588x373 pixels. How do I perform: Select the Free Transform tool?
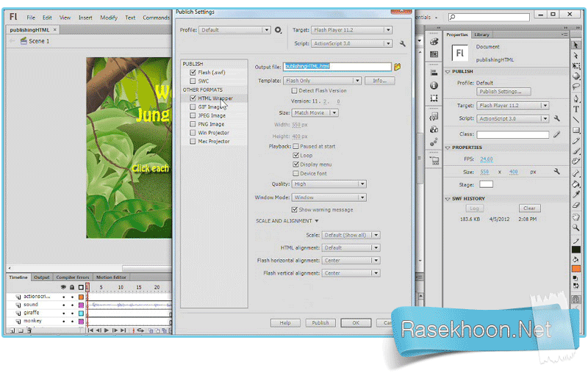click(x=576, y=66)
